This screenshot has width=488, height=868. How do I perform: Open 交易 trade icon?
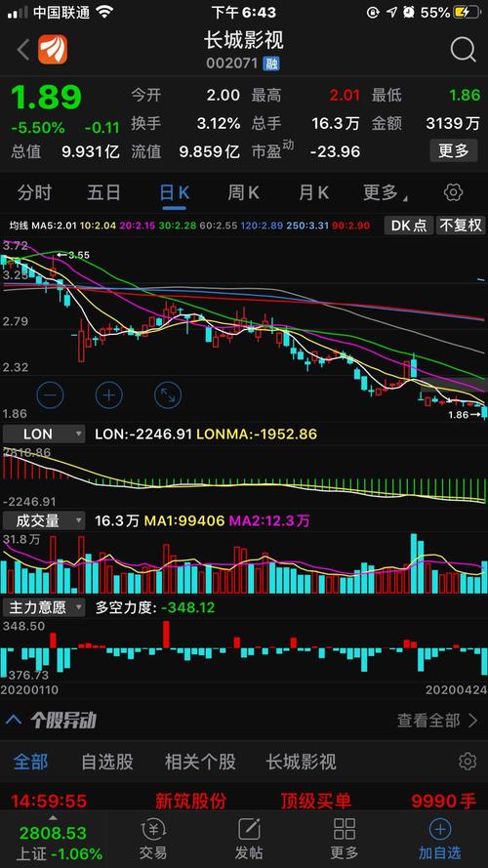(x=153, y=839)
